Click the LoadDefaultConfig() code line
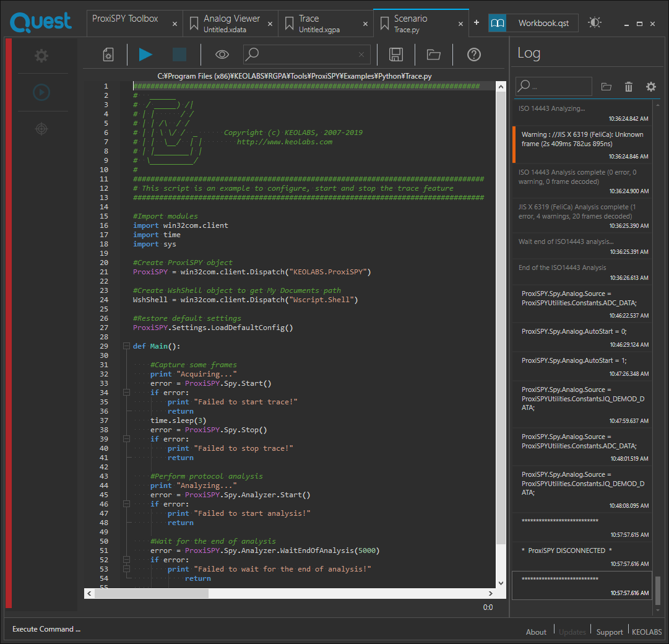This screenshot has width=669, height=644. pyautogui.click(x=213, y=328)
